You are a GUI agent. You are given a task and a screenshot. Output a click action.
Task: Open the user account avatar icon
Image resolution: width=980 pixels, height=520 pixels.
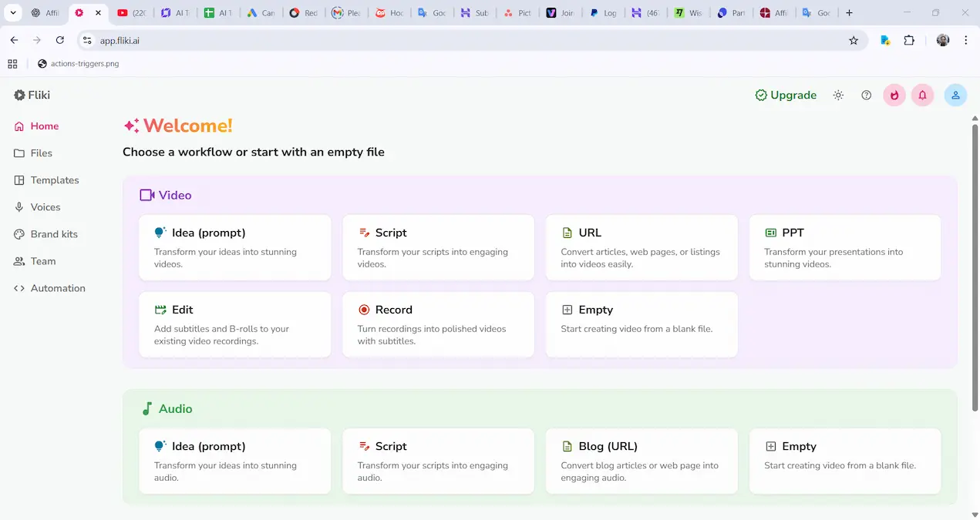[955, 96]
